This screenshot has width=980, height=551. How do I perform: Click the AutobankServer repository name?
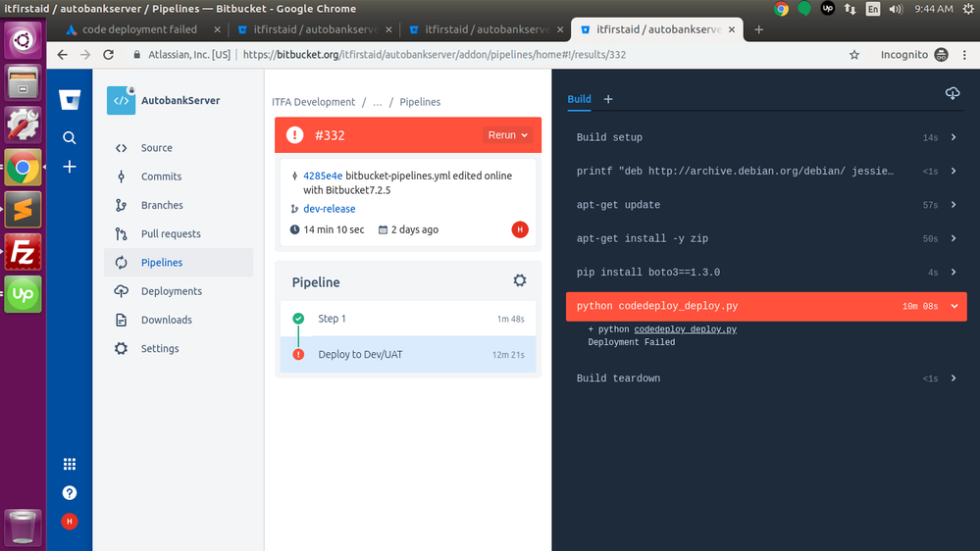[x=180, y=101]
